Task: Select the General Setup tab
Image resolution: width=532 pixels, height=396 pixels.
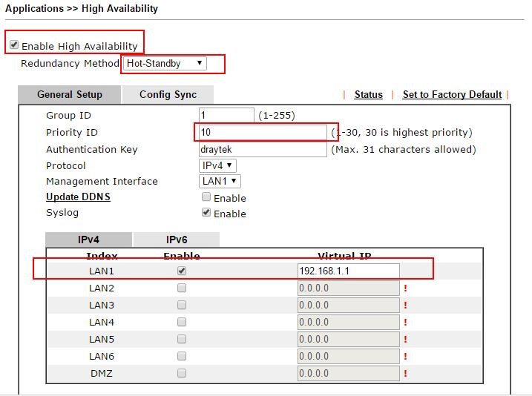Action: (70, 94)
